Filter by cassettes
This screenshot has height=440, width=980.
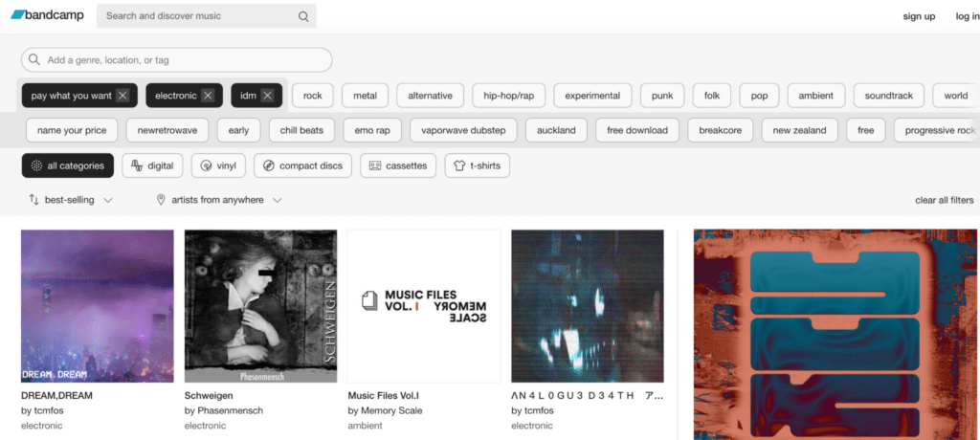pos(397,165)
